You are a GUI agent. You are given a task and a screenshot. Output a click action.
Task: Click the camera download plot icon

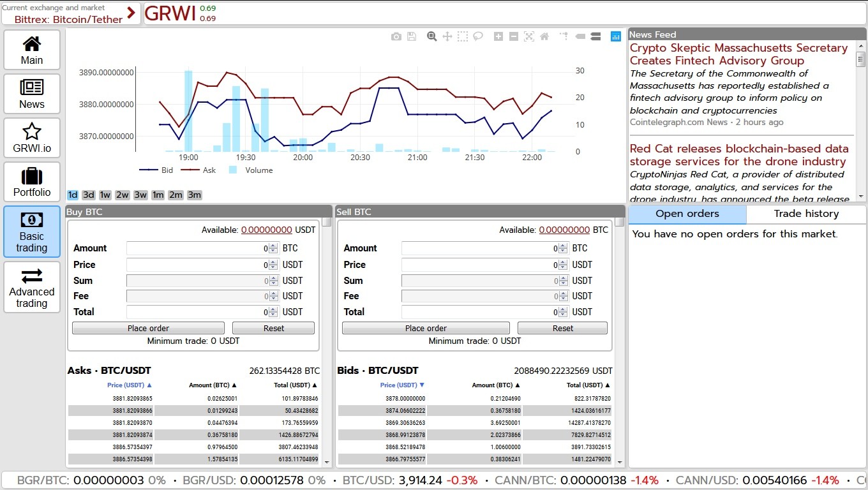[396, 37]
